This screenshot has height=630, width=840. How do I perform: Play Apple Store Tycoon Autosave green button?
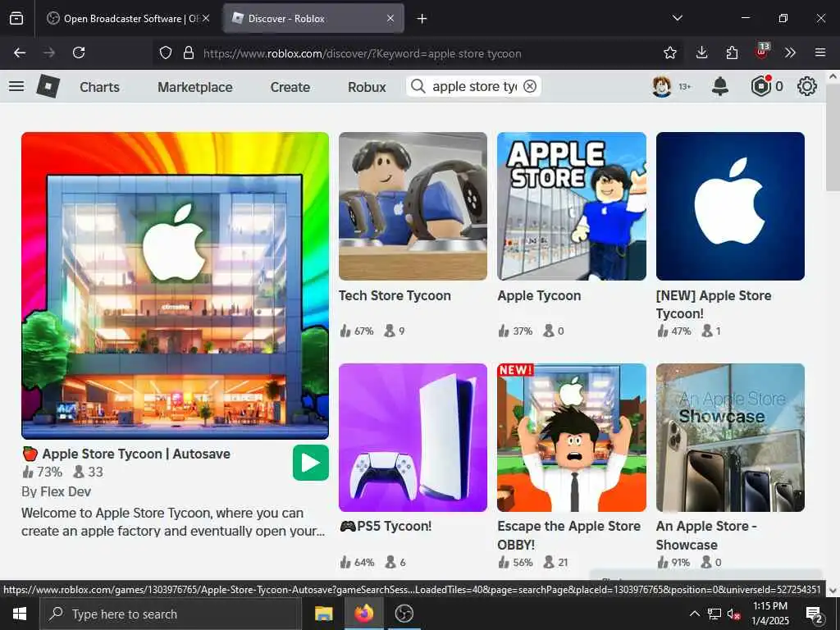(x=311, y=463)
